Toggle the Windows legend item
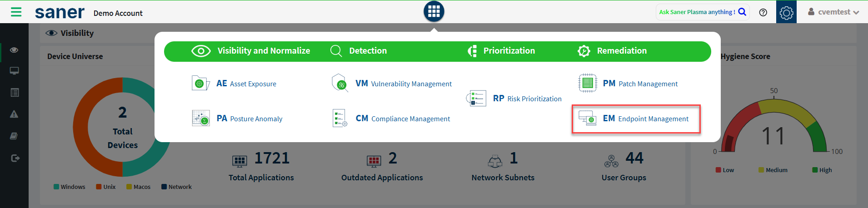The height and width of the screenshot is (208, 868). pos(70,187)
